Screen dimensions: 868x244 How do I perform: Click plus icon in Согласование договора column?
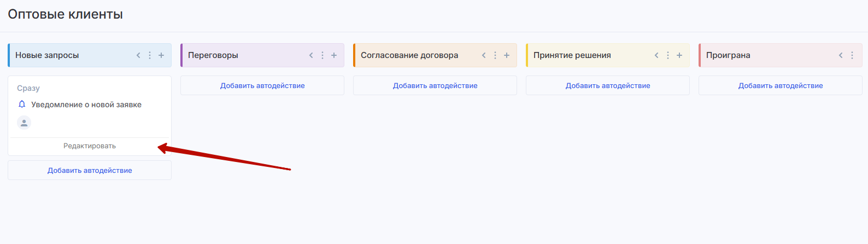click(507, 55)
